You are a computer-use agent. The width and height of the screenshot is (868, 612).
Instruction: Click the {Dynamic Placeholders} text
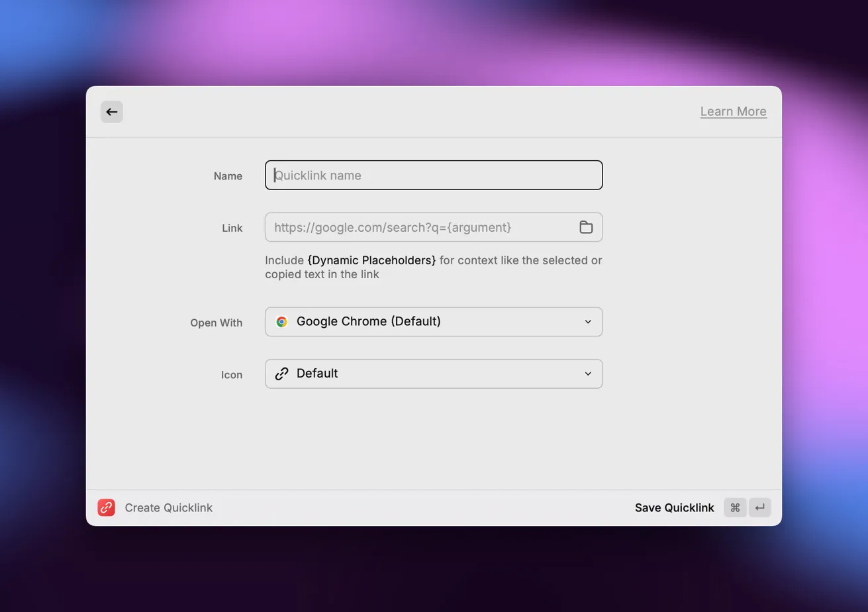[371, 260]
